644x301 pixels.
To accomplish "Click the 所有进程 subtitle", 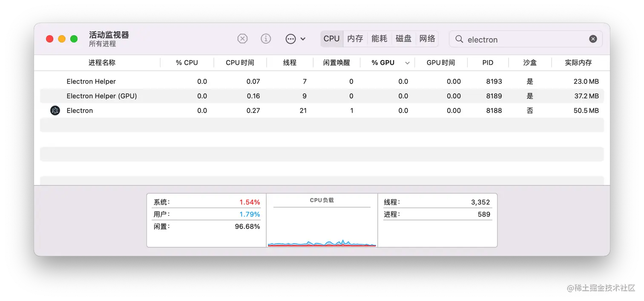I will 102,44.
